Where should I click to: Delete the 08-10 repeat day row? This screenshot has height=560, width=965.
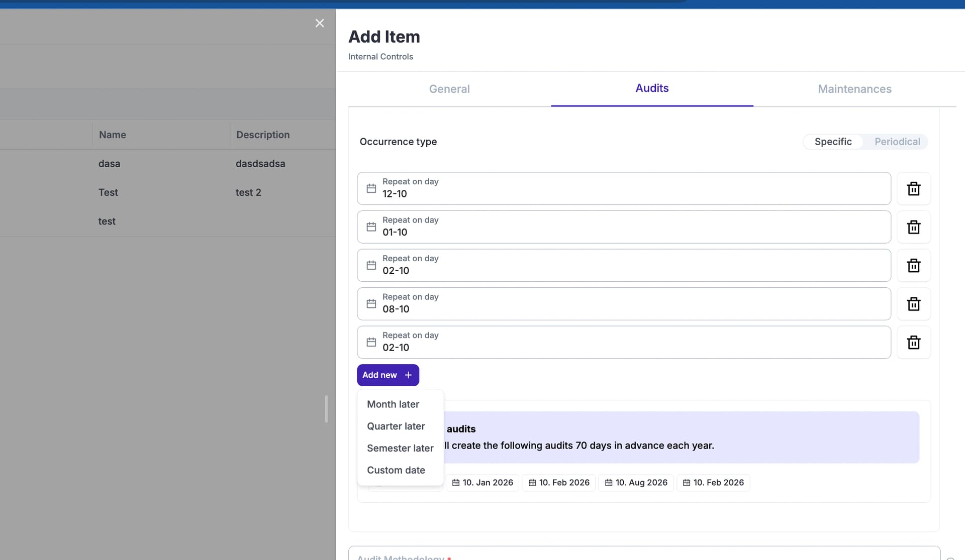tap(913, 304)
